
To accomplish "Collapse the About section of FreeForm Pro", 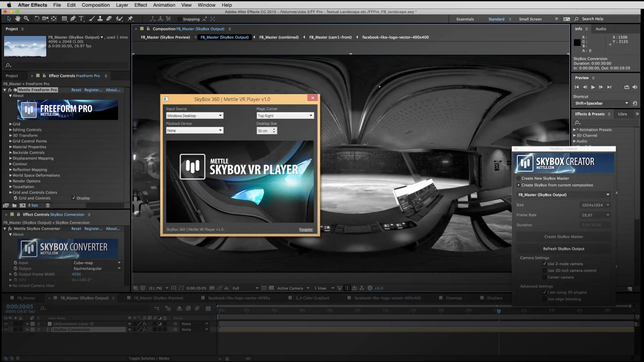I will tap(10, 96).
